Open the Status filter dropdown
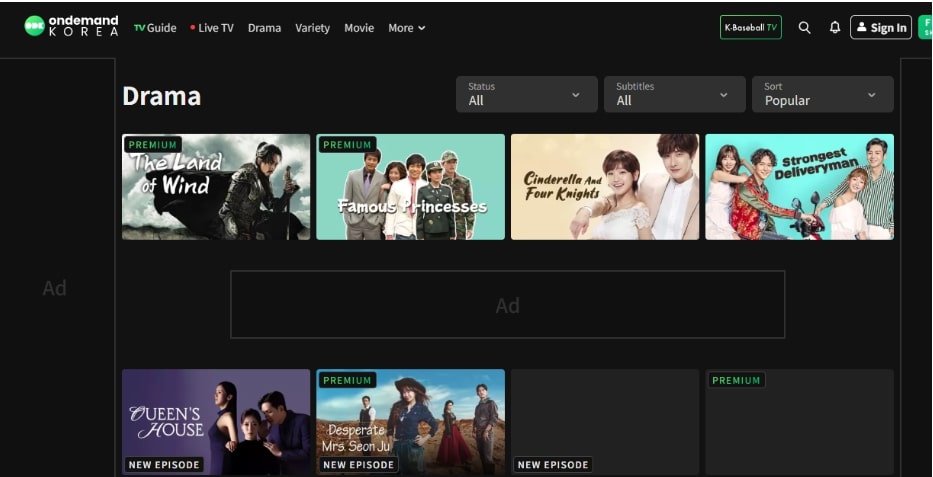933x477 pixels. 527,94
